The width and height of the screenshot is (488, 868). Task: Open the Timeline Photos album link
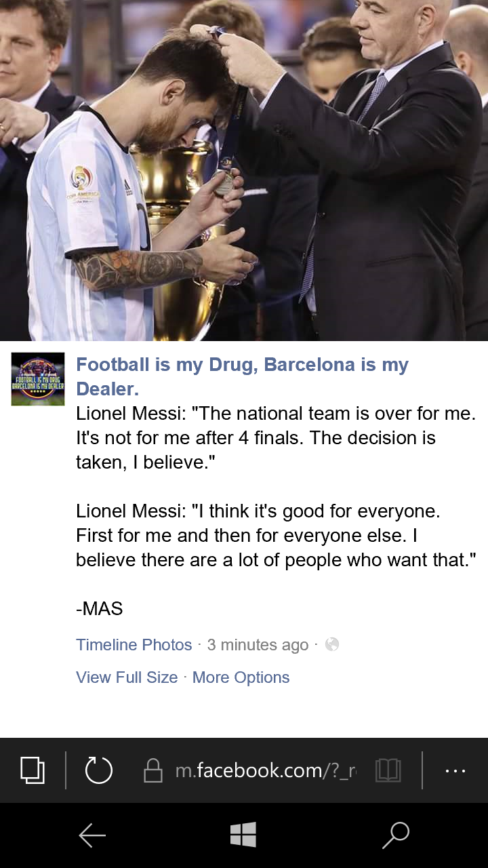tap(134, 645)
